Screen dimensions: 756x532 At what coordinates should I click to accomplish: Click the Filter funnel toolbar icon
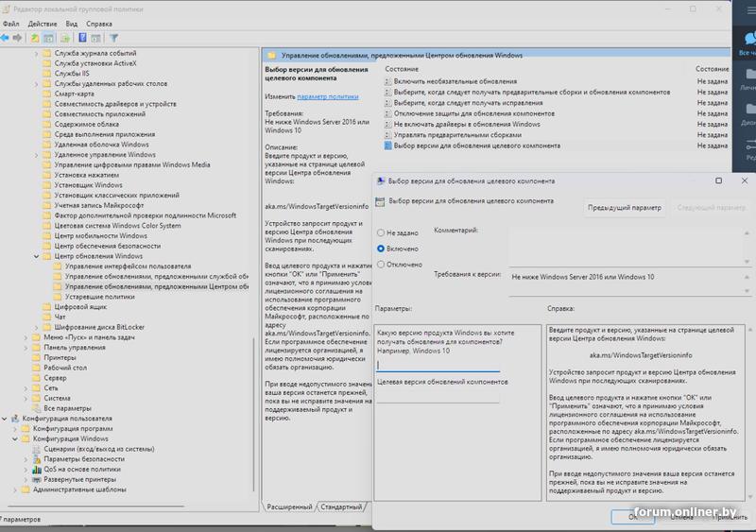pos(113,38)
